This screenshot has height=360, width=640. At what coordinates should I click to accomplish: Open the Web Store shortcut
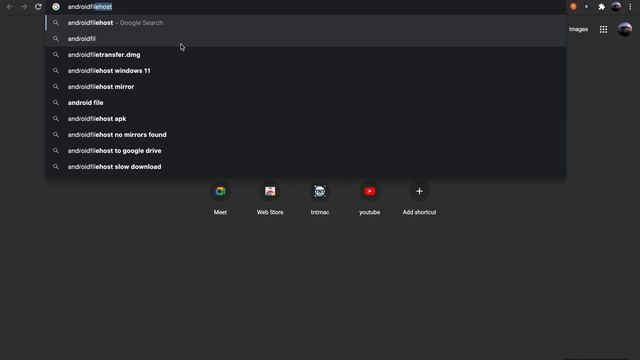[x=270, y=199]
